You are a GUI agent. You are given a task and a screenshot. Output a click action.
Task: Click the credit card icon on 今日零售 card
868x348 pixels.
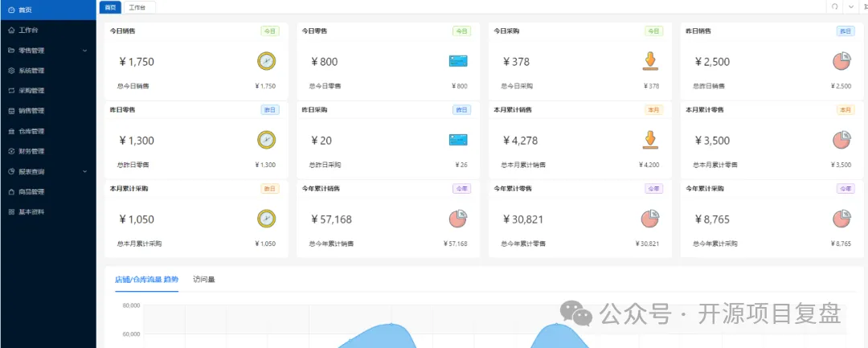pyautogui.click(x=458, y=61)
